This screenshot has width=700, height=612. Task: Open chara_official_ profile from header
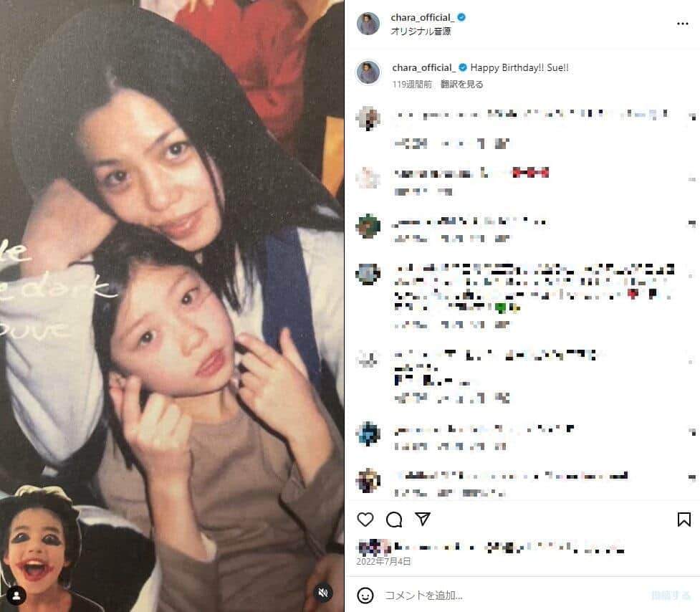422,17
